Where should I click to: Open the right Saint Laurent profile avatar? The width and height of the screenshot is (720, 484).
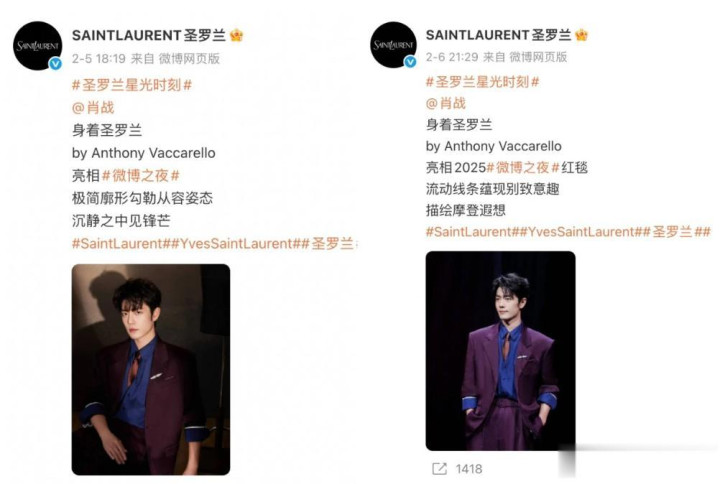(394, 45)
